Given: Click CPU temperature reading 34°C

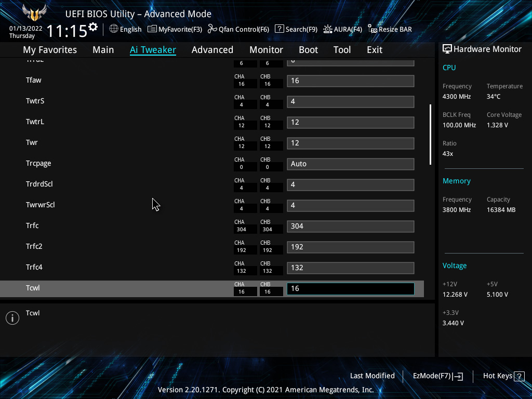Looking at the screenshot, I should pyautogui.click(x=494, y=97).
